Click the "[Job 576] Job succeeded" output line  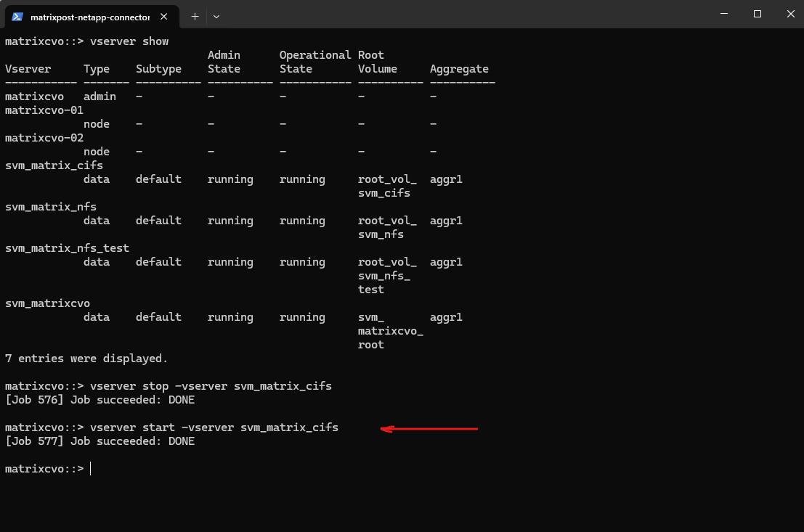pyautogui.click(x=100, y=400)
